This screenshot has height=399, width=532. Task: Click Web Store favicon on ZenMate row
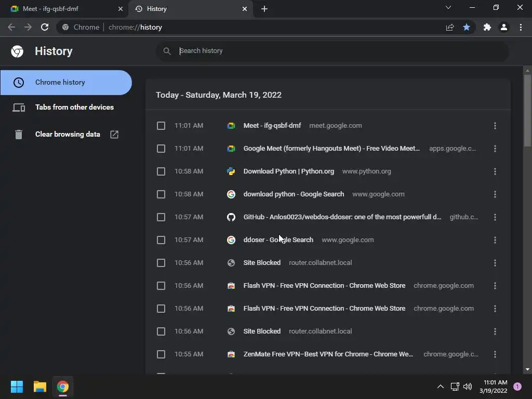(231, 354)
